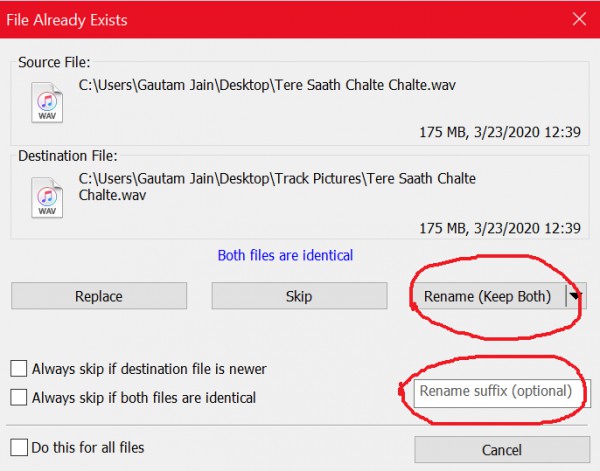Click the destination file WAV icon

[x=47, y=197]
